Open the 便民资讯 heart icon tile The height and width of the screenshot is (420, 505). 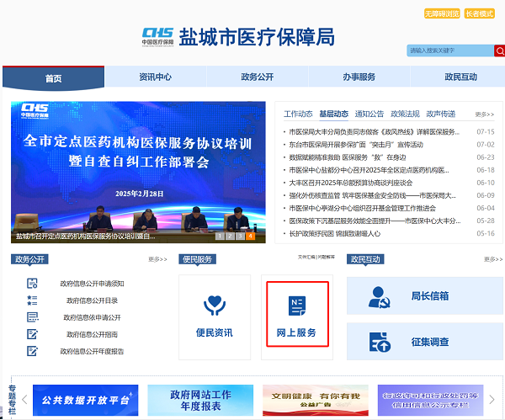[x=214, y=306]
